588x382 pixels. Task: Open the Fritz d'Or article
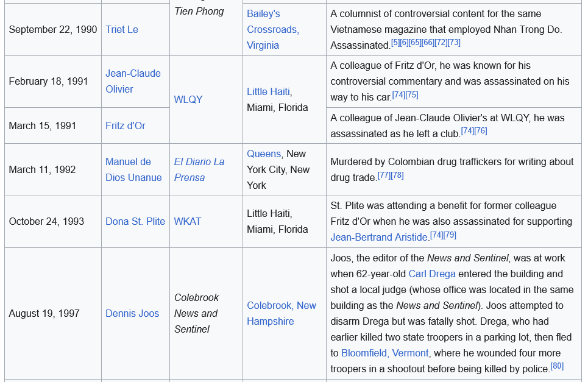pyautogui.click(x=126, y=126)
